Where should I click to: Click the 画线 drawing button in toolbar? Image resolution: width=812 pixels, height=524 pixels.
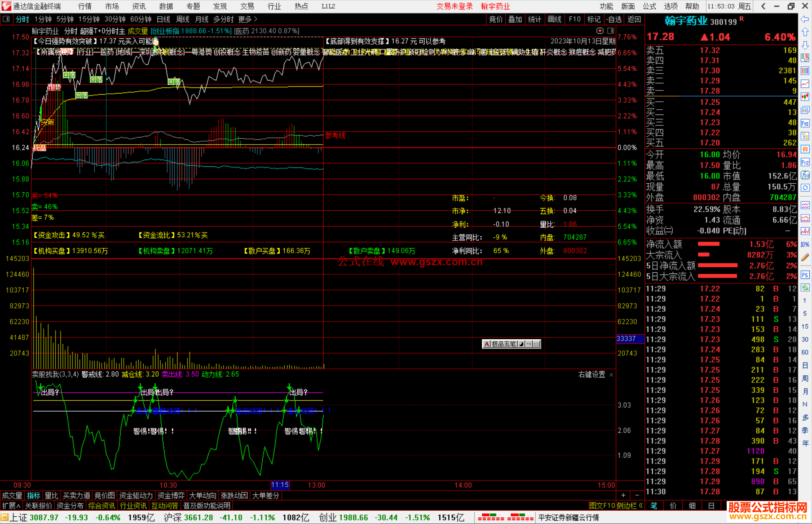(x=554, y=19)
